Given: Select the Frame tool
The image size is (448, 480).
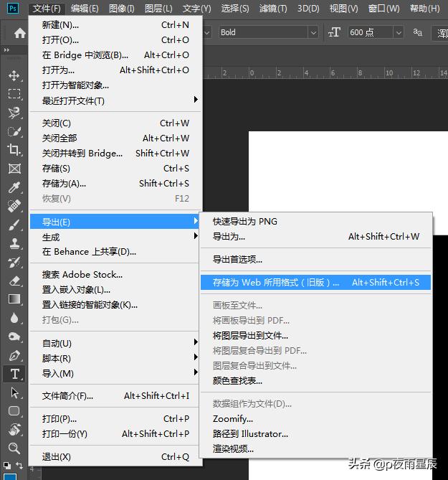Looking at the screenshot, I should 14,169.
